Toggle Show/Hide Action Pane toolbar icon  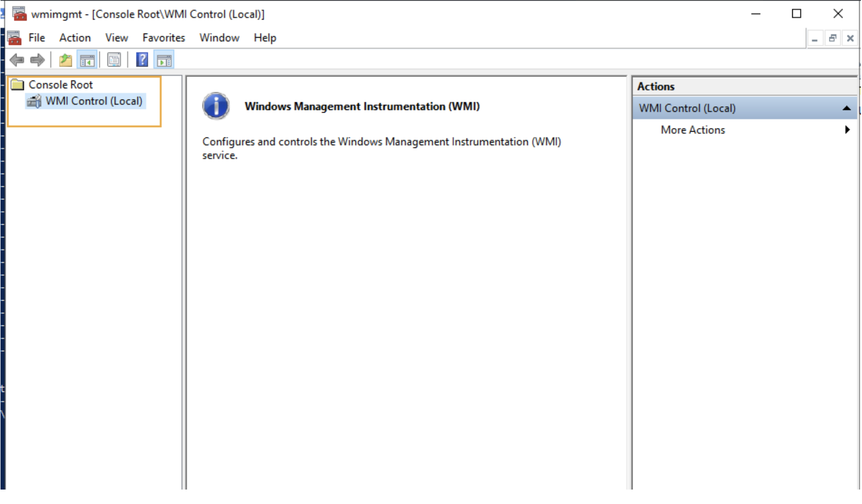pyautogui.click(x=164, y=60)
